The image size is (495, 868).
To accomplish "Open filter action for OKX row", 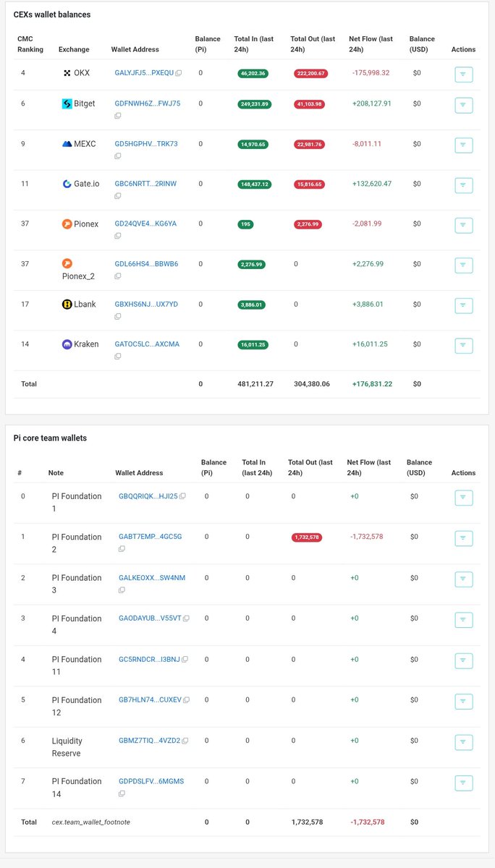I will coord(463,74).
